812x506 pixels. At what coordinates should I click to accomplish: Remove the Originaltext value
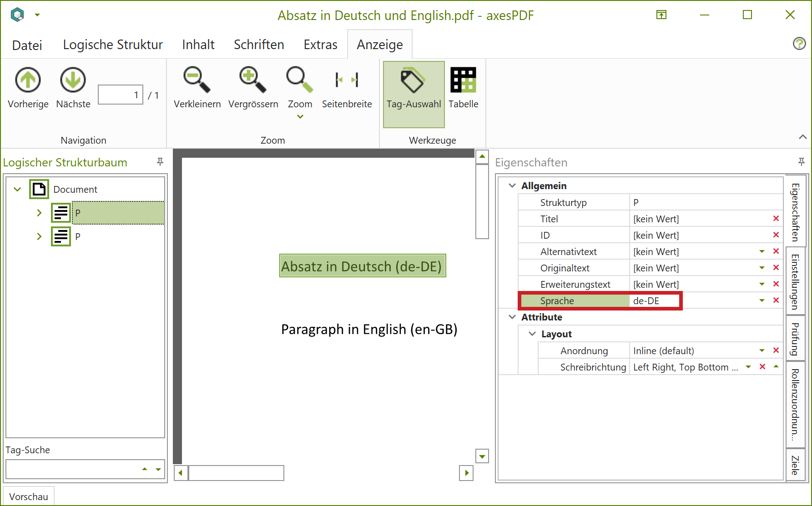click(x=776, y=268)
